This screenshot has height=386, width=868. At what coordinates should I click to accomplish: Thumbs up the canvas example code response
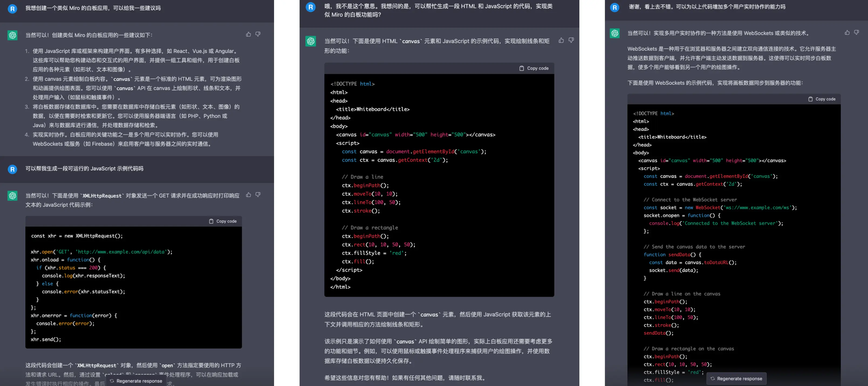pyautogui.click(x=561, y=40)
